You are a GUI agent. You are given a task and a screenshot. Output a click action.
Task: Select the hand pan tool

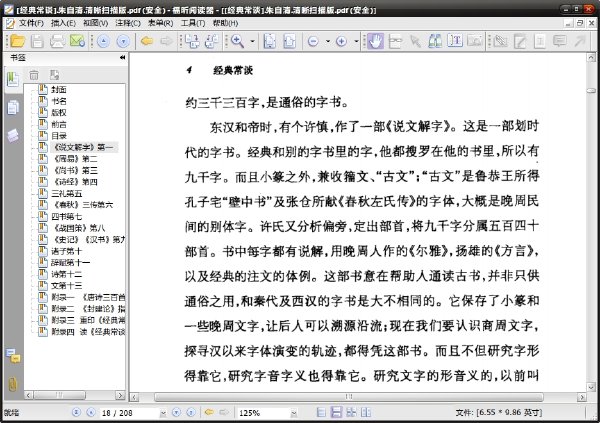(x=375, y=41)
